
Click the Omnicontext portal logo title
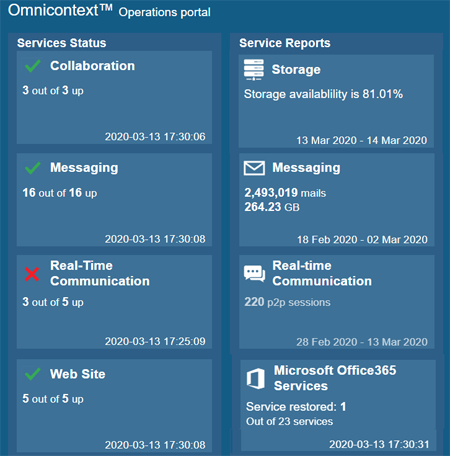tap(60, 10)
